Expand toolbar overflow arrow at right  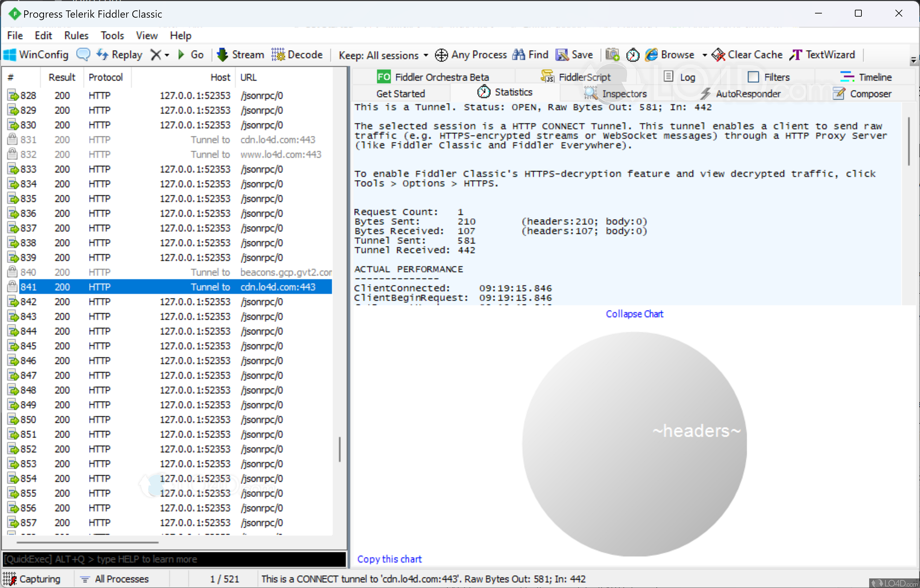coord(913,60)
